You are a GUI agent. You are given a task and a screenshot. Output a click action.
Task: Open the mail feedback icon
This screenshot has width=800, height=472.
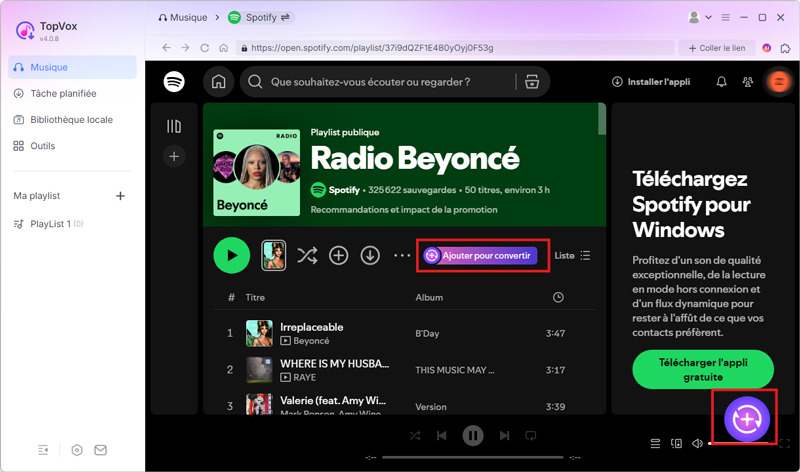coord(101,450)
